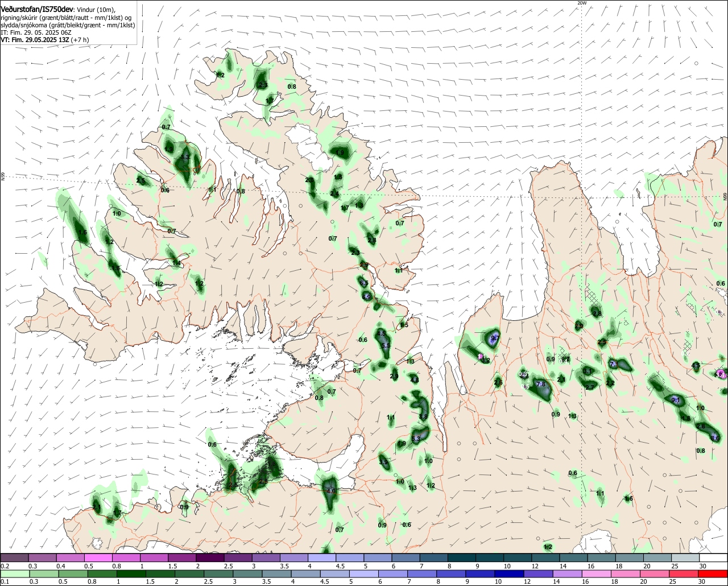Viewport: 728px width, 586px height.
Task: Click the 3.1 precipitation value
Action: (588, 371)
